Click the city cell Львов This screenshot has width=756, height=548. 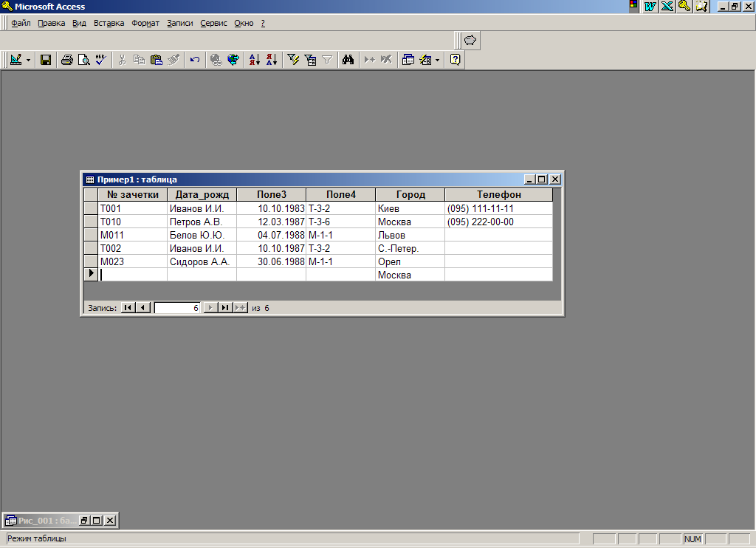pyautogui.click(x=410, y=235)
